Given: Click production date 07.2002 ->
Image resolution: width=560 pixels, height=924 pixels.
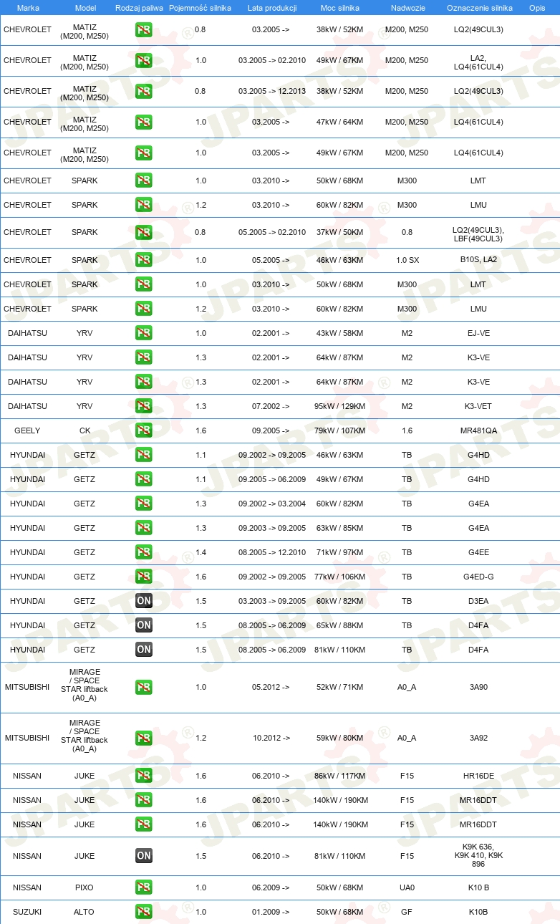Looking at the screenshot, I should (x=271, y=406).
